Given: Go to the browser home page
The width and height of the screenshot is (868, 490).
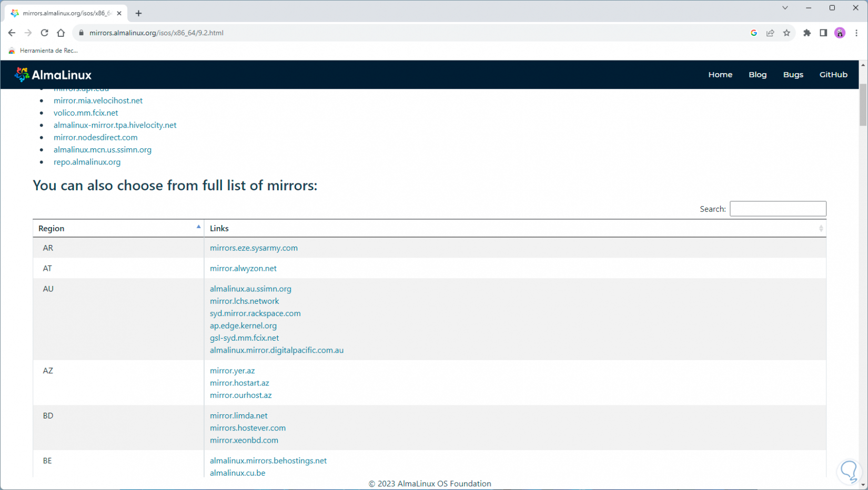Looking at the screenshot, I should (61, 33).
